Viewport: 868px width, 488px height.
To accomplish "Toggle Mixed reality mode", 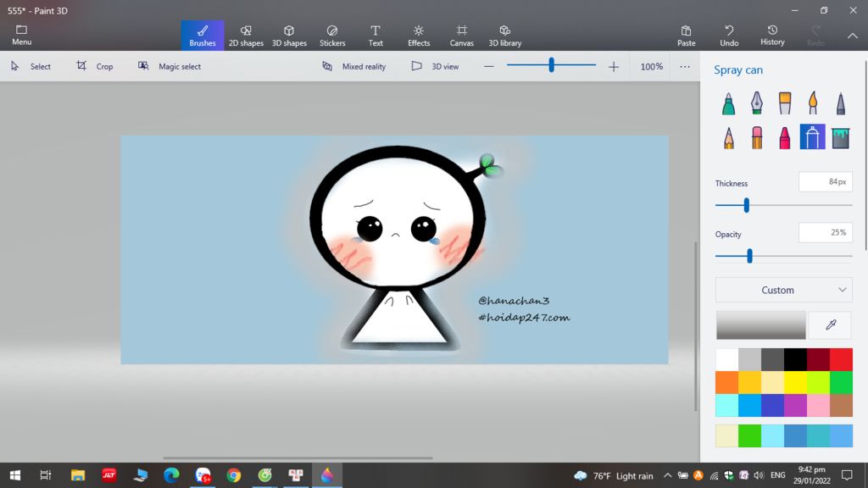I will coord(354,66).
